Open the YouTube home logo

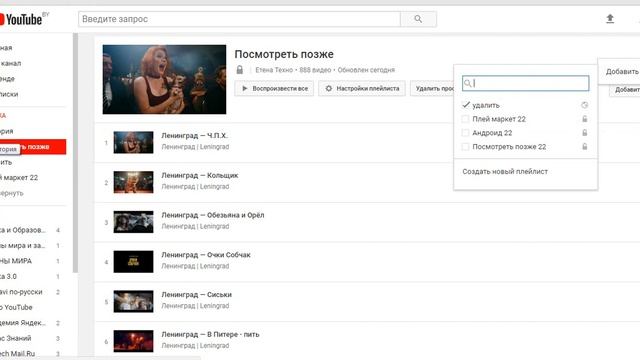pos(21,19)
